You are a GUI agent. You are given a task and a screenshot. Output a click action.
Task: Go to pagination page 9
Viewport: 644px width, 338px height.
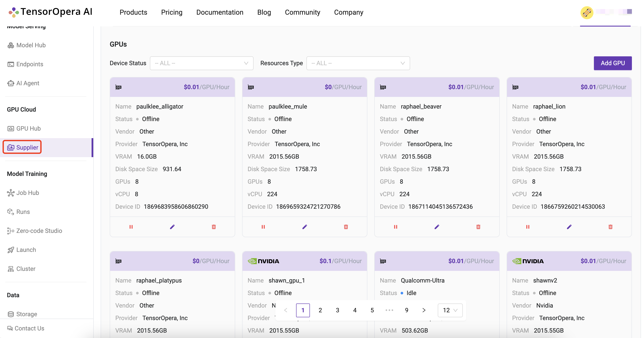(x=406, y=310)
